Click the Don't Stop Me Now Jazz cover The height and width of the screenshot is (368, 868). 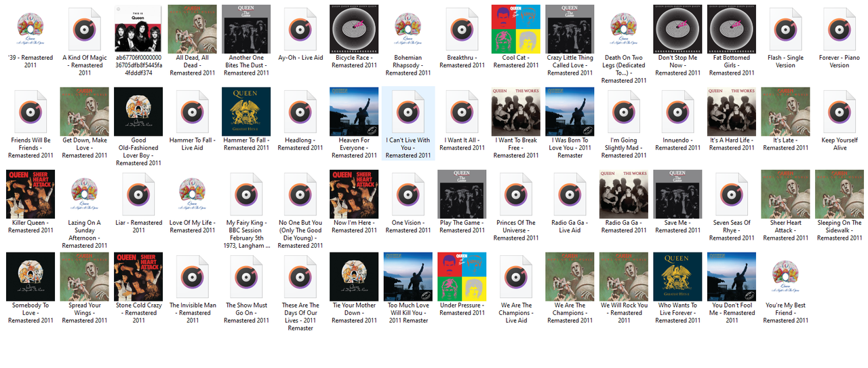tap(677, 29)
